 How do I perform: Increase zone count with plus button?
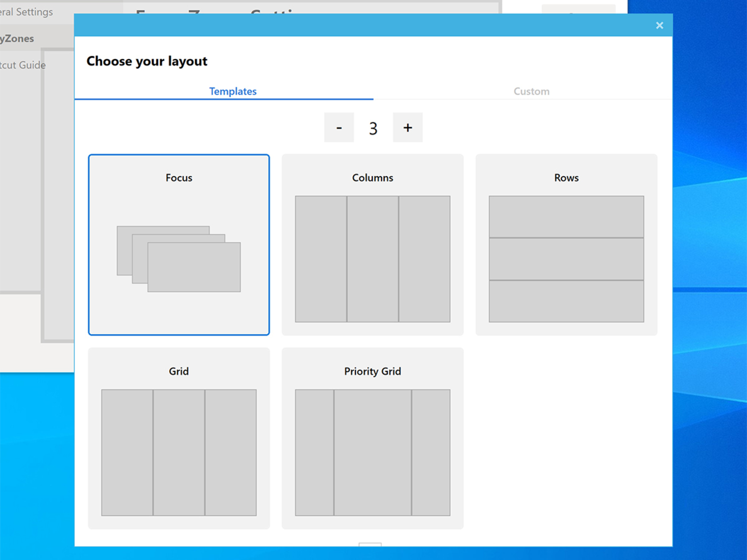point(407,127)
